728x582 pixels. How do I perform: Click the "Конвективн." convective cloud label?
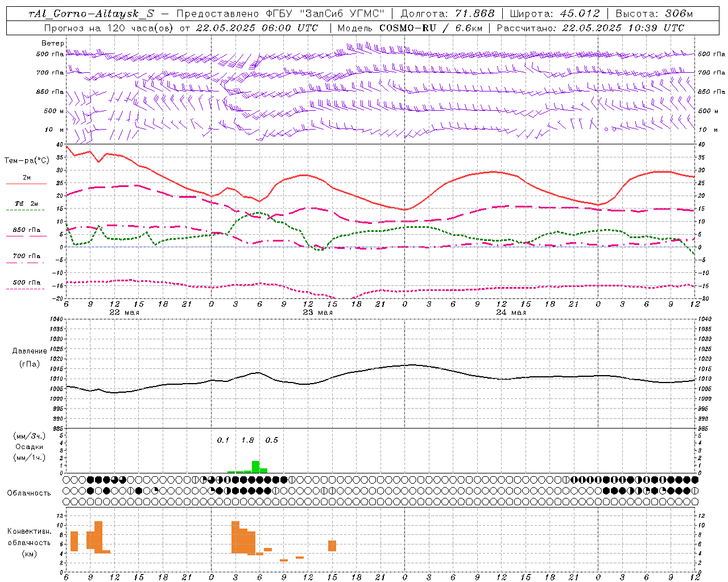30,531
